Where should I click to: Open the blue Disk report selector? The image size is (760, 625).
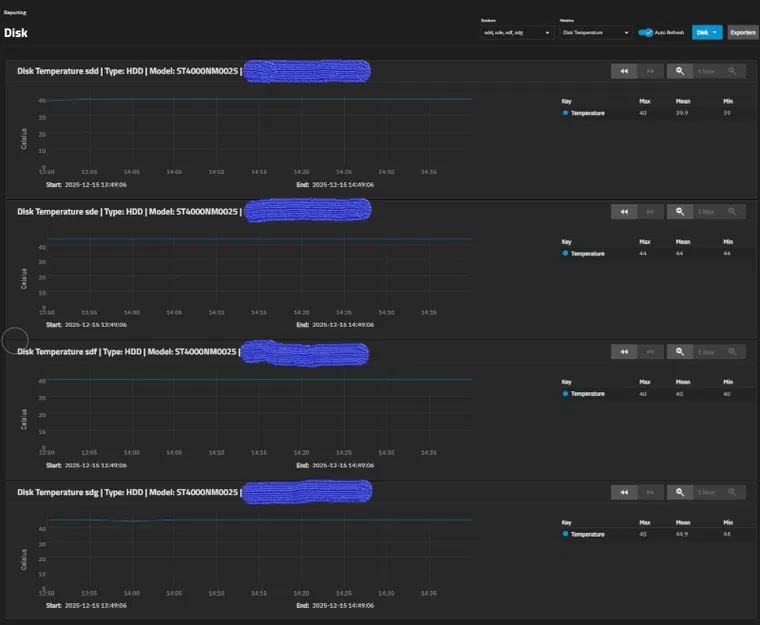click(x=707, y=32)
